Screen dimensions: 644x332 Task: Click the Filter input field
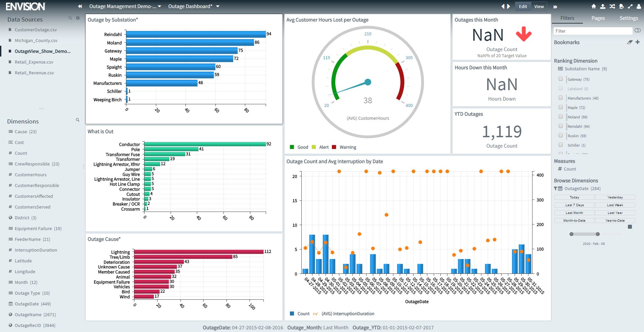[593, 31]
